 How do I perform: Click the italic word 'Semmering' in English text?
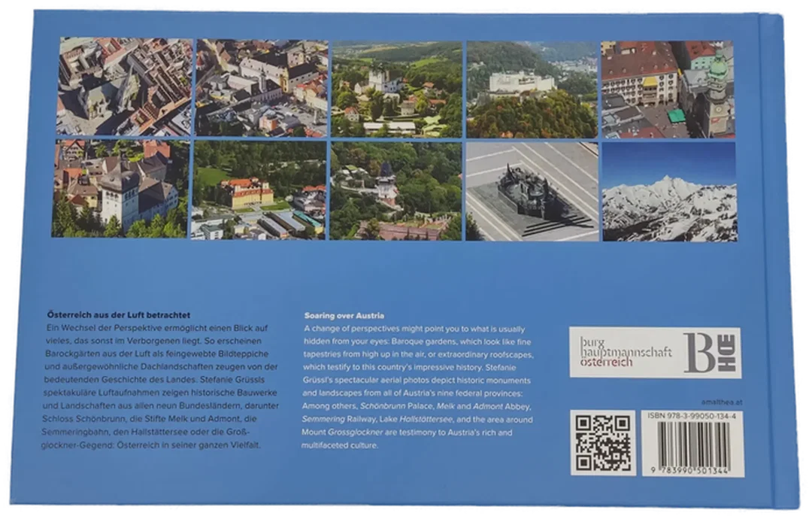click(x=323, y=419)
